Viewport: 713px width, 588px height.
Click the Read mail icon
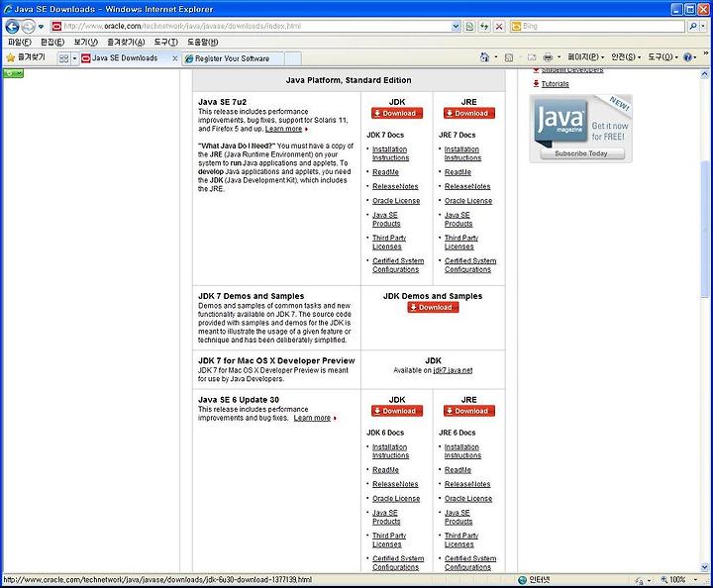click(x=532, y=57)
